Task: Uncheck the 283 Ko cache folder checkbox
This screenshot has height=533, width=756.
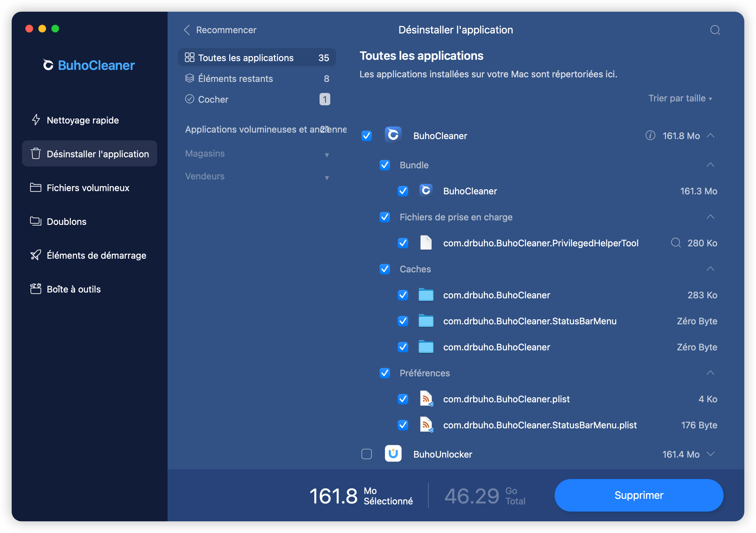Action: click(403, 295)
